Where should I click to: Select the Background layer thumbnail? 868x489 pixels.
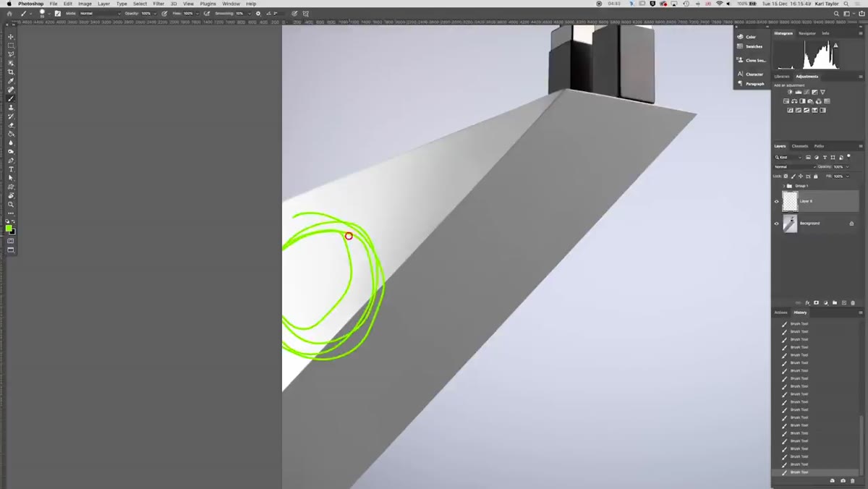(790, 224)
